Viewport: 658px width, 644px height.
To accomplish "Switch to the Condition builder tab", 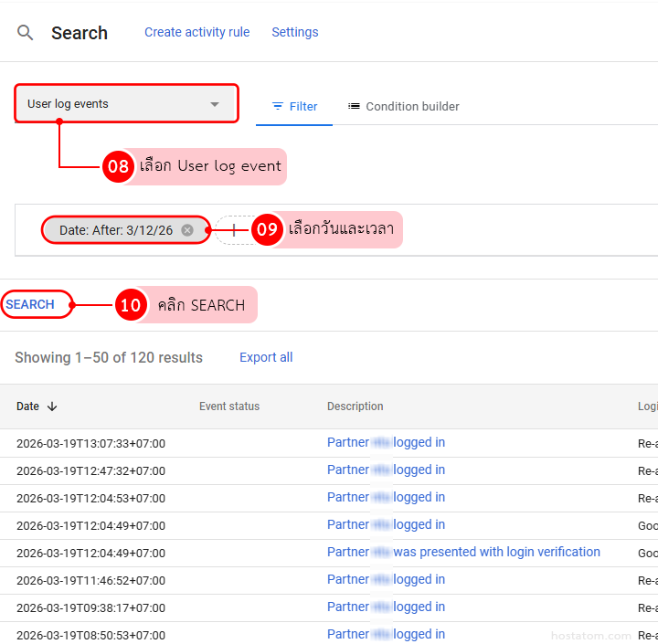I will click(403, 106).
